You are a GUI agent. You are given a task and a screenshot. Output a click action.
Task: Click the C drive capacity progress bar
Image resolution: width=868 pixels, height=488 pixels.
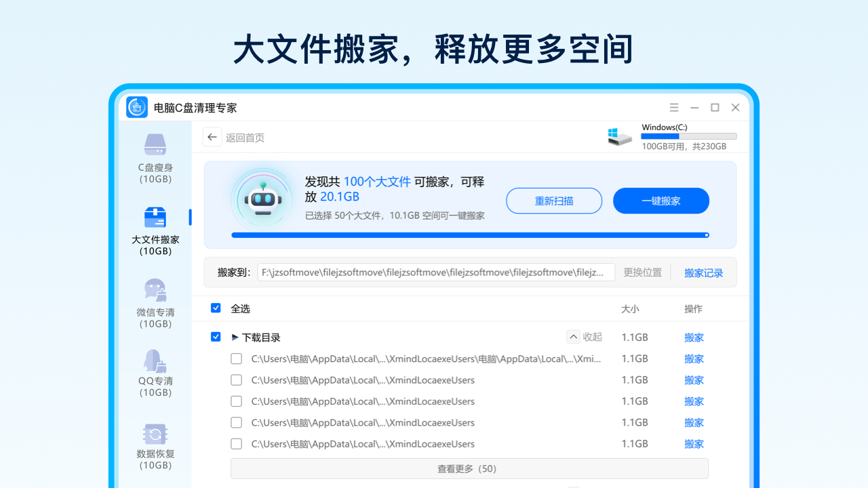click(x=688, y=136)
